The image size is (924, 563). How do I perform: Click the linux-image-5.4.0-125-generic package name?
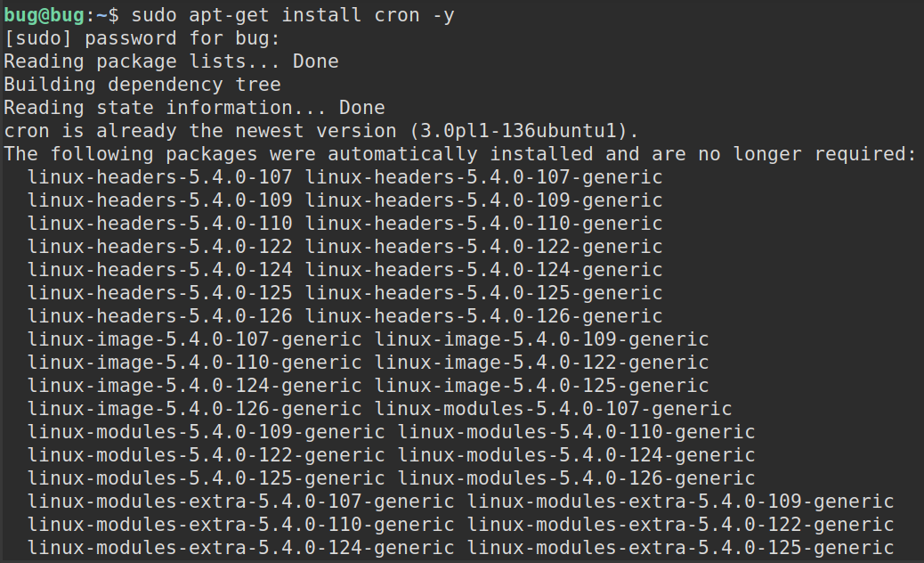(x=541, y=386)
